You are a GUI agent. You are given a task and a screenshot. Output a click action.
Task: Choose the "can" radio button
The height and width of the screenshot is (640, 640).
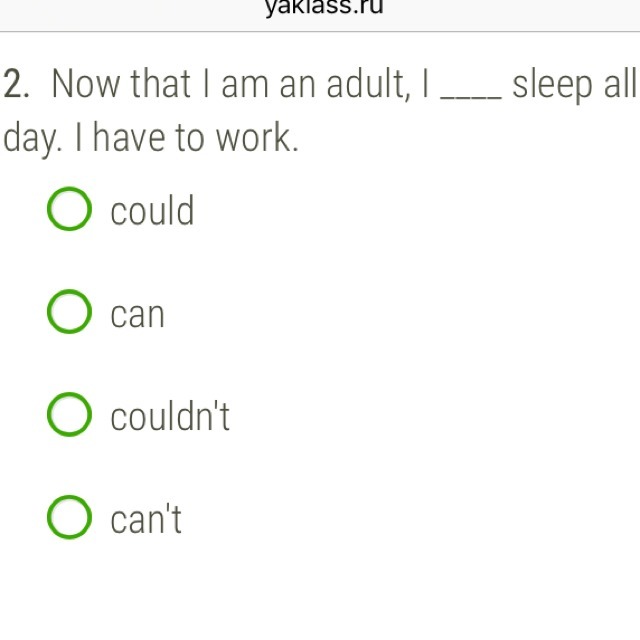(x=69, y=313)
